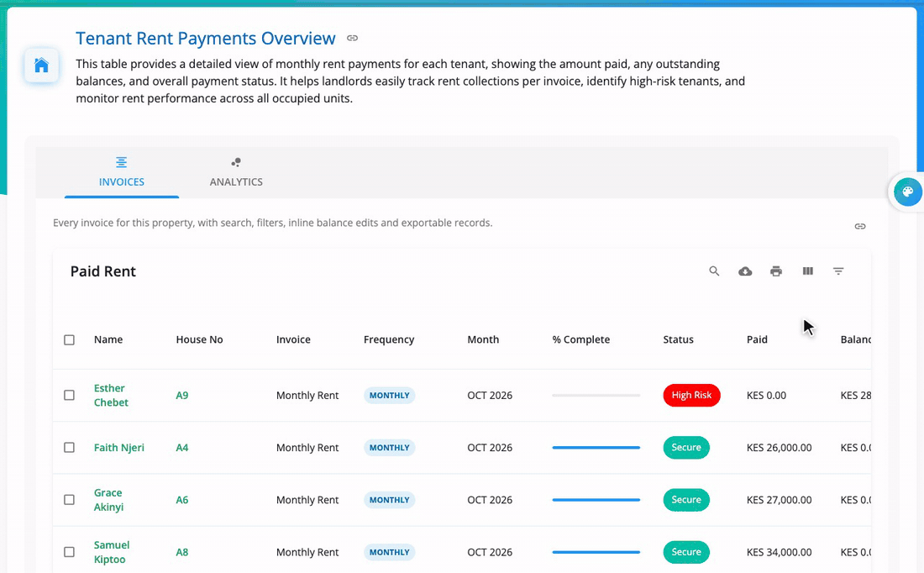The image size is (924, 573).
Task: Select Grace Akinyi row checkbox
Action: click(69, 500)
